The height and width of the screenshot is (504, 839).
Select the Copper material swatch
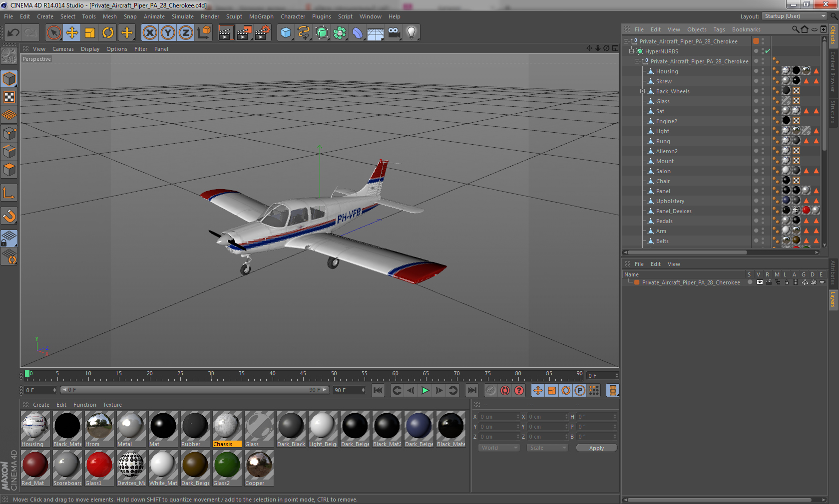coord(259,468)
